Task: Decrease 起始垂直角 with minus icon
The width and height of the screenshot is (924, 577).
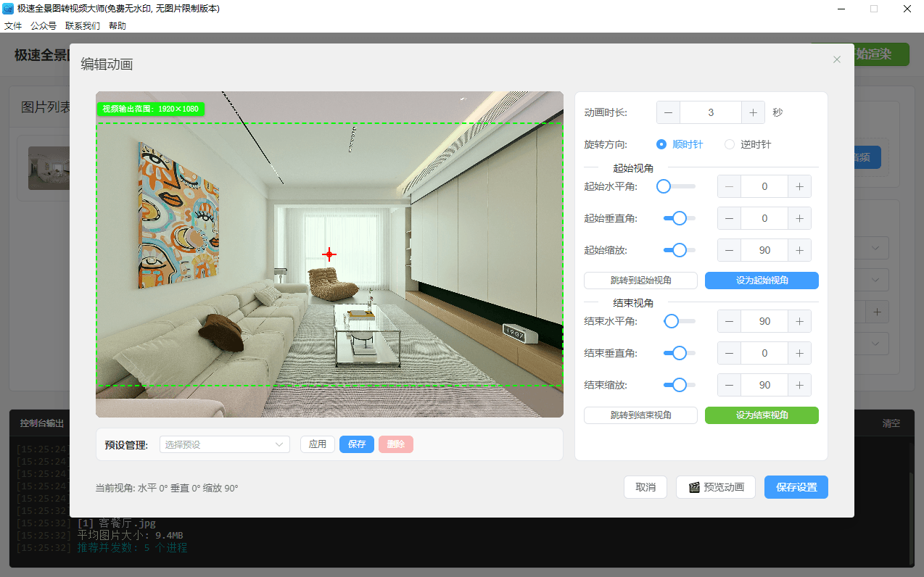Action: 729,218
